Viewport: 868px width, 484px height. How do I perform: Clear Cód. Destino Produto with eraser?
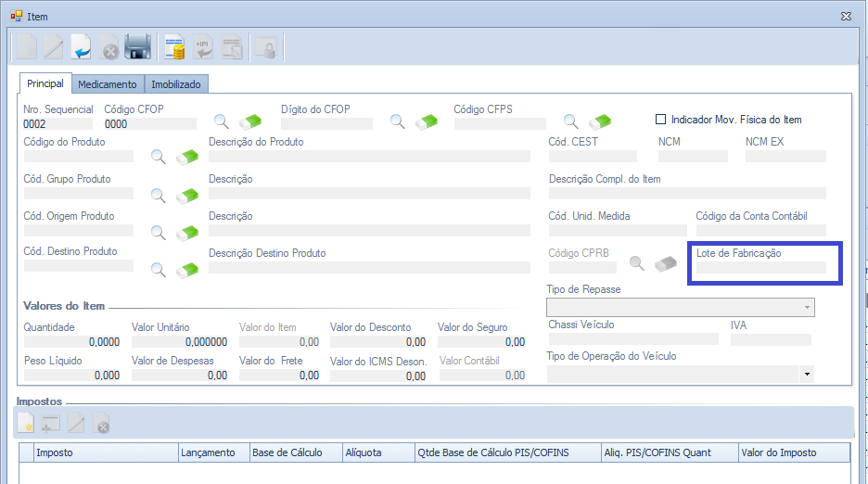(x=187, y=270)
